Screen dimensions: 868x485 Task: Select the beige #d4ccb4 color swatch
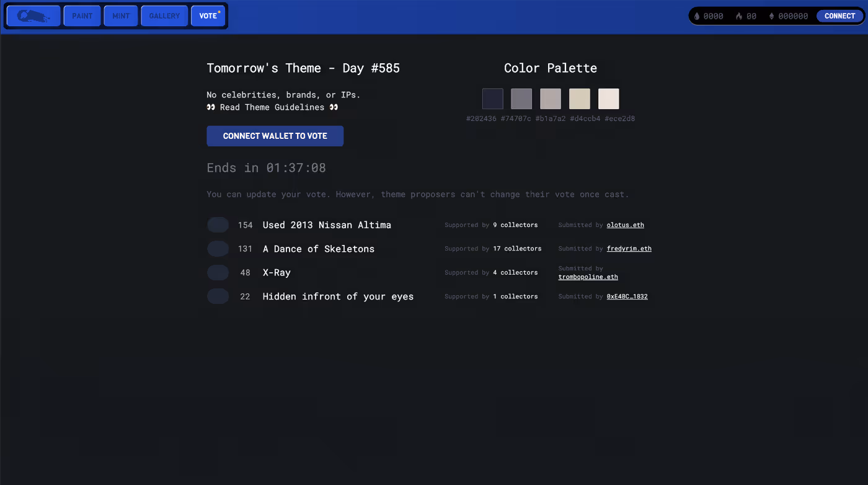tap(580, 99)
